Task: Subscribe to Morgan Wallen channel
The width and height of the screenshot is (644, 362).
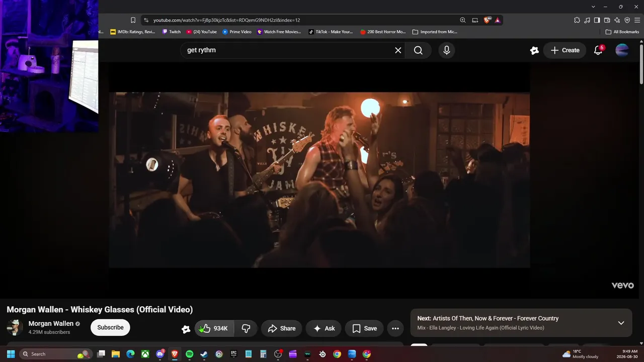Action: (110, 327)
